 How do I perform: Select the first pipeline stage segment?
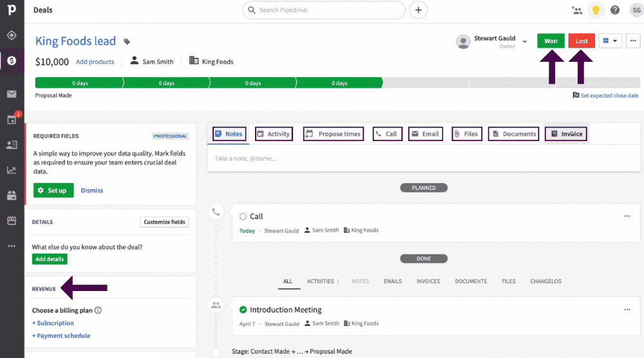pyautogui.click(x=79, y=83)
